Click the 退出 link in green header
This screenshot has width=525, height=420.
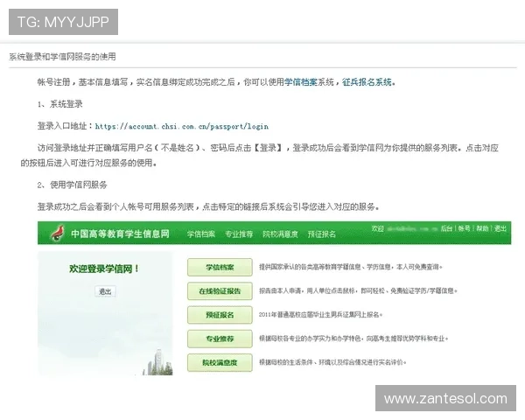pos(500,228)
